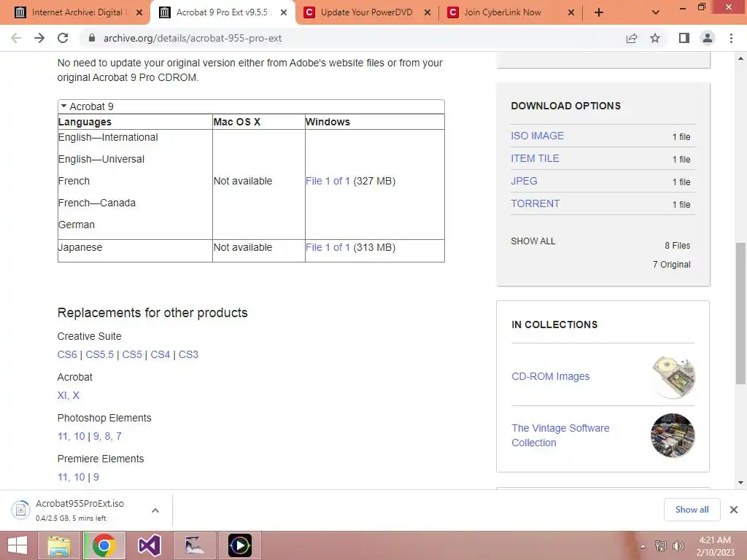View site security lock info

tap(92, 38)
